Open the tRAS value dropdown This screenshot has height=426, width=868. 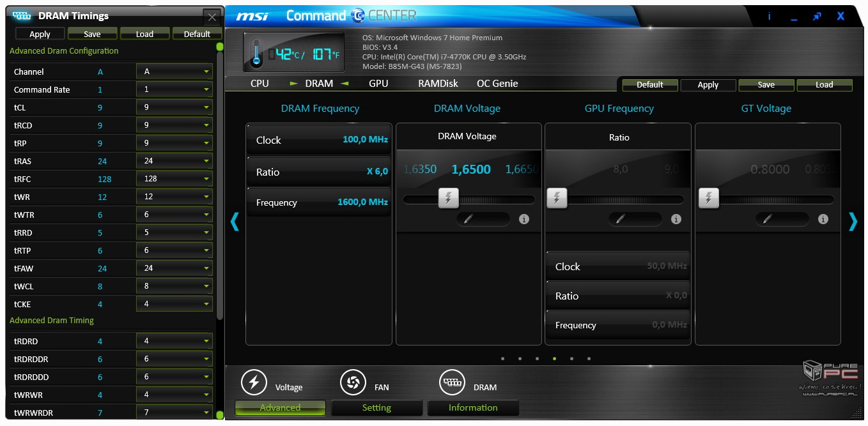click(x=174, y=161)
